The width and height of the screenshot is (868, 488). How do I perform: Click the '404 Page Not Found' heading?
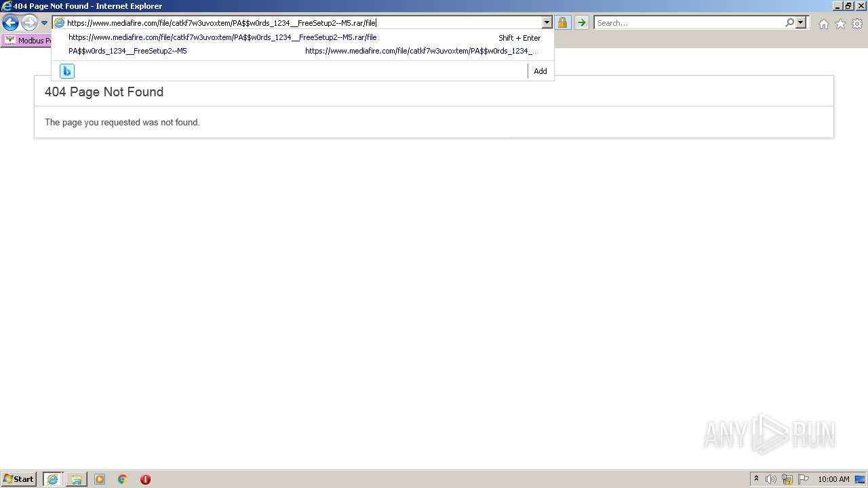(104, 92)
